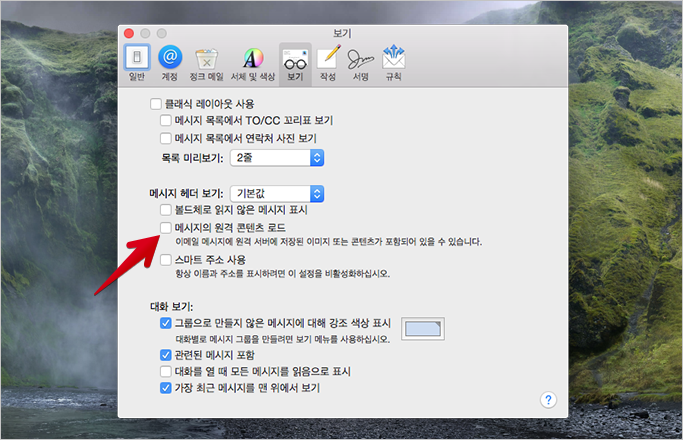The height and width of the screenshot is (440, 683).
Task: Check 메시지의 원격 콘텐츠 로드 checkbox
Action: (x=166, y=227)
